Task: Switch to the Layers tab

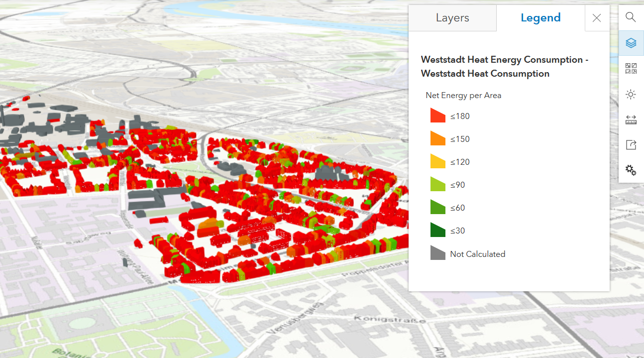Action: click(x=452, y=18)
